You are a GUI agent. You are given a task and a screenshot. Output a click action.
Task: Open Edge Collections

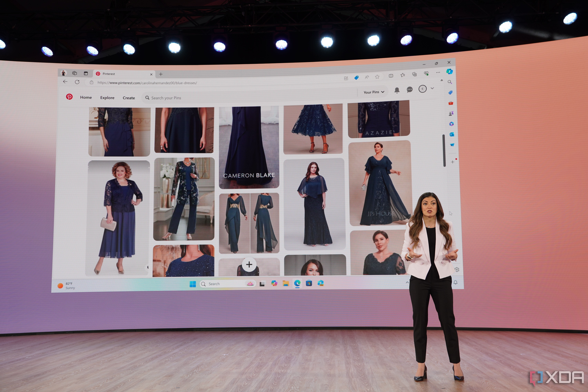415,74
